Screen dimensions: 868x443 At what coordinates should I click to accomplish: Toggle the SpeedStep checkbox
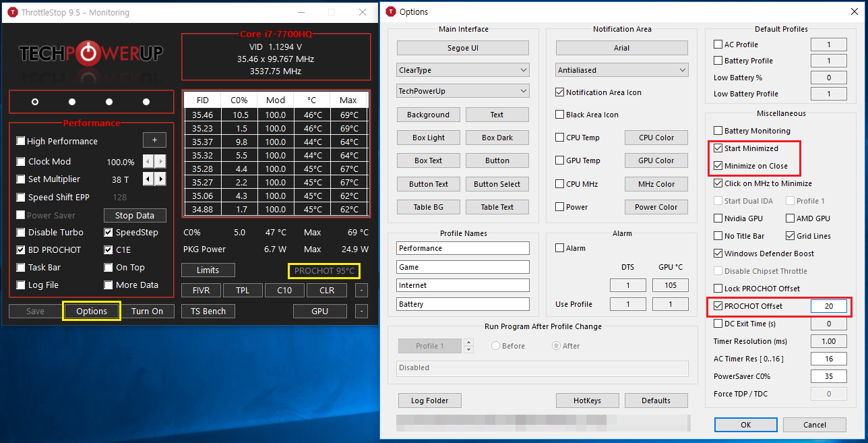click(x=108, y=233)
